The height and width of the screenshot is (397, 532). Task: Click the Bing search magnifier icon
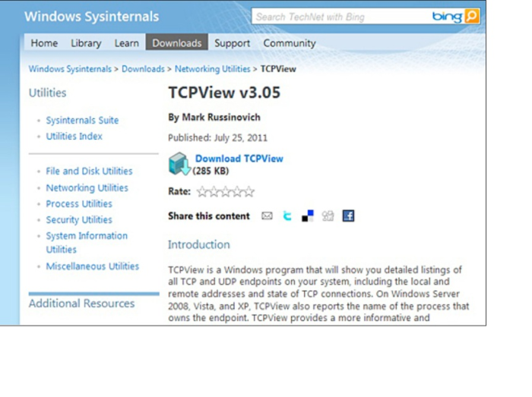472,16
